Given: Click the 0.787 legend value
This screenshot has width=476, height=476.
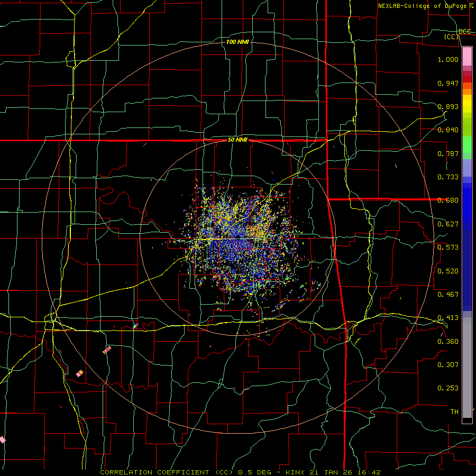Looking at the screenshot, I should 448,153.
